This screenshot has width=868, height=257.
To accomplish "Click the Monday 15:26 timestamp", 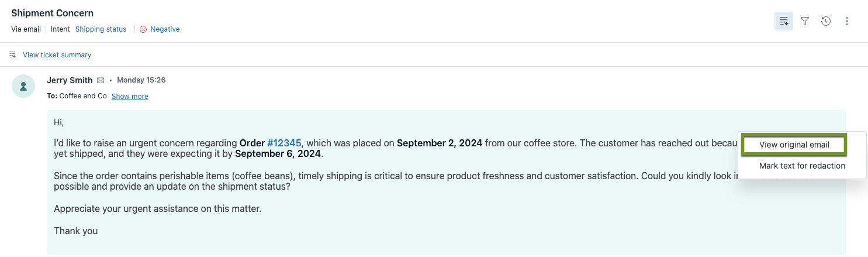I will pos(141,80).
